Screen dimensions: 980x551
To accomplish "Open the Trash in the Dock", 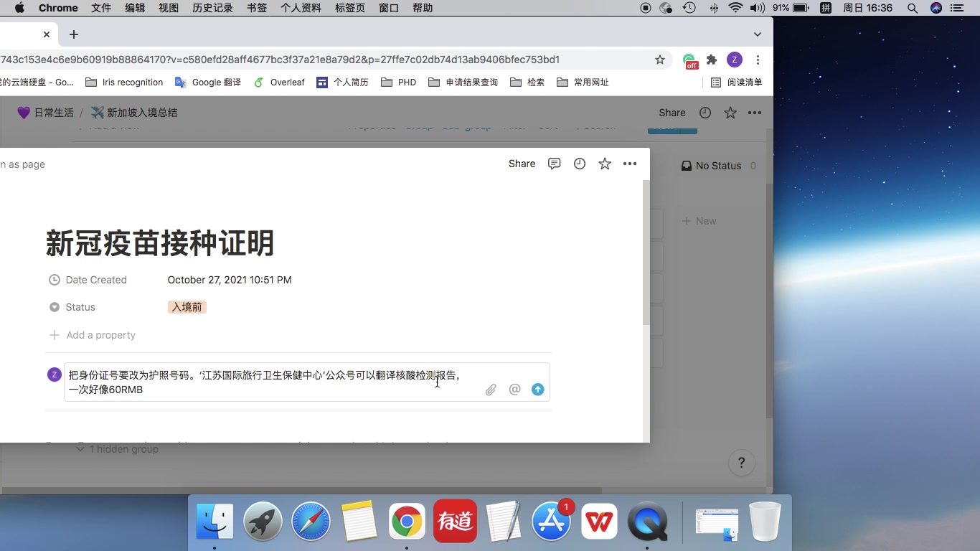I will click(765, 521).
